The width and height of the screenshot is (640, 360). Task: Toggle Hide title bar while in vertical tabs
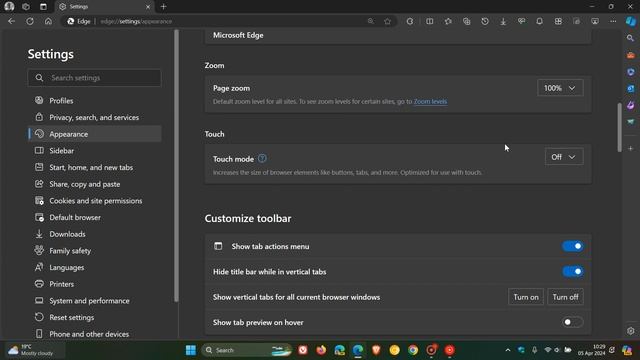click(x=573, y=271)
